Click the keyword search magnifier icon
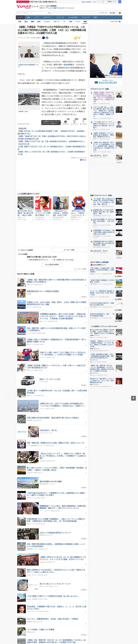This screenshot has width=138, height=644. coord(49,13)
